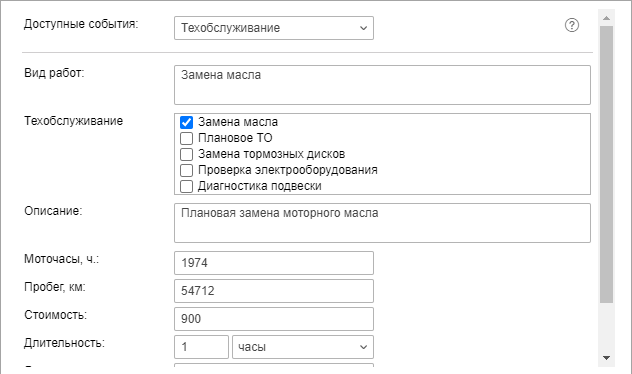Uncheck the Замена масла checkbox
Viewport: 632px width, 374px height.
tap(186, 122)
